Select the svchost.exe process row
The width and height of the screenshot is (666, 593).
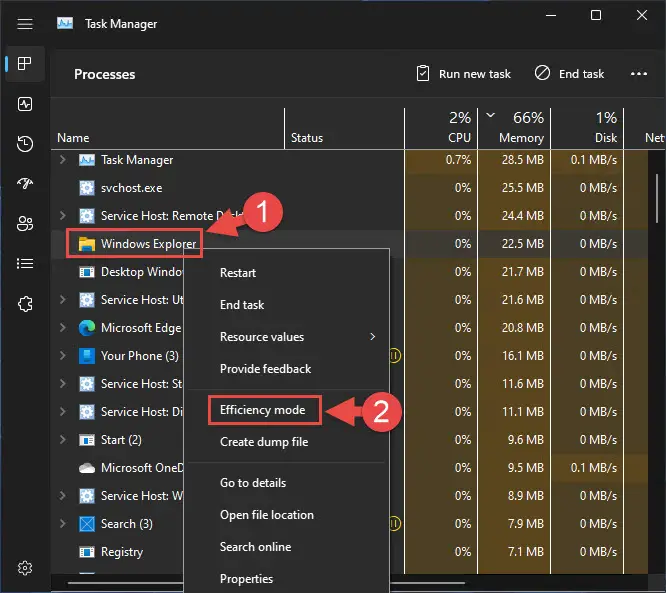(349, 188)
